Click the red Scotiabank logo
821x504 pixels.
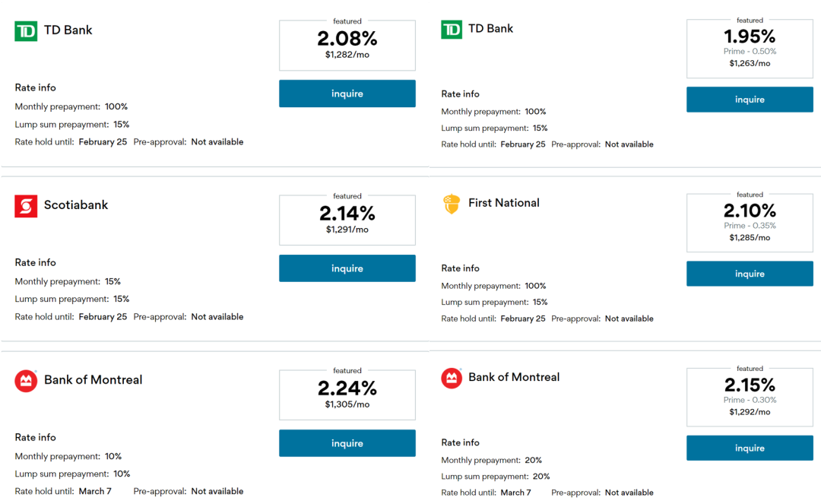coord(26,206)
